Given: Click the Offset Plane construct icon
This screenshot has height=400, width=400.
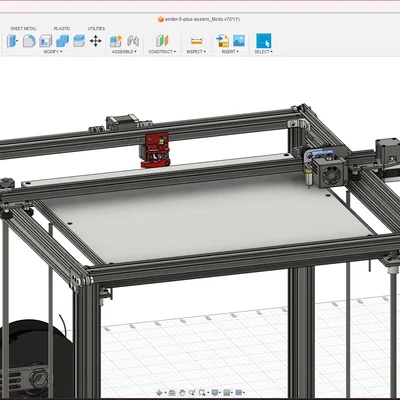Looking at the screenshot, I should point(162,41).
